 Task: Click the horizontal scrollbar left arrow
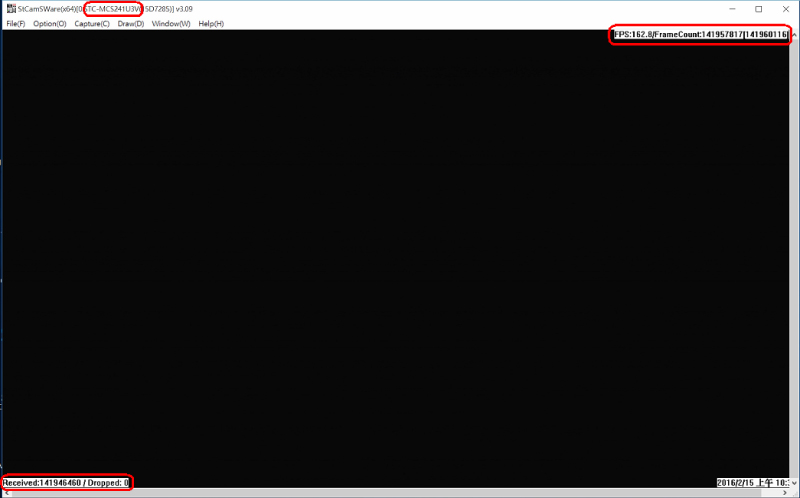click(x=5, y=493)
